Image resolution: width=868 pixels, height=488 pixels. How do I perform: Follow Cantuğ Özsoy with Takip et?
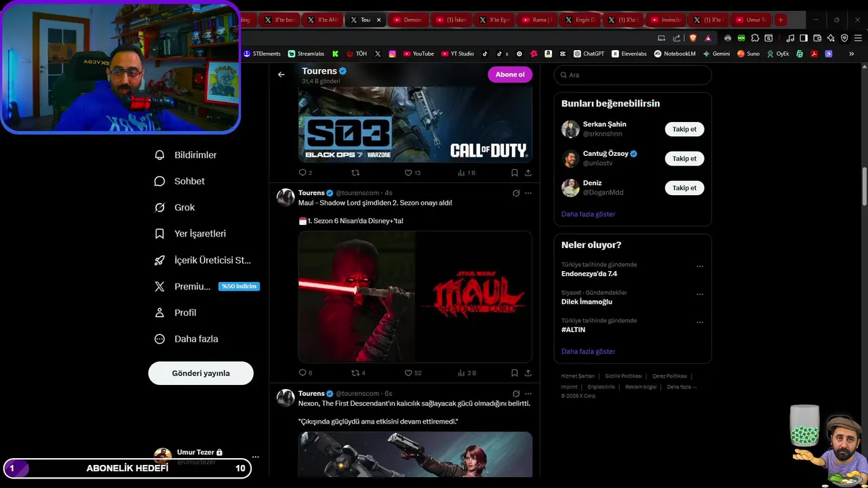[684, 159]
